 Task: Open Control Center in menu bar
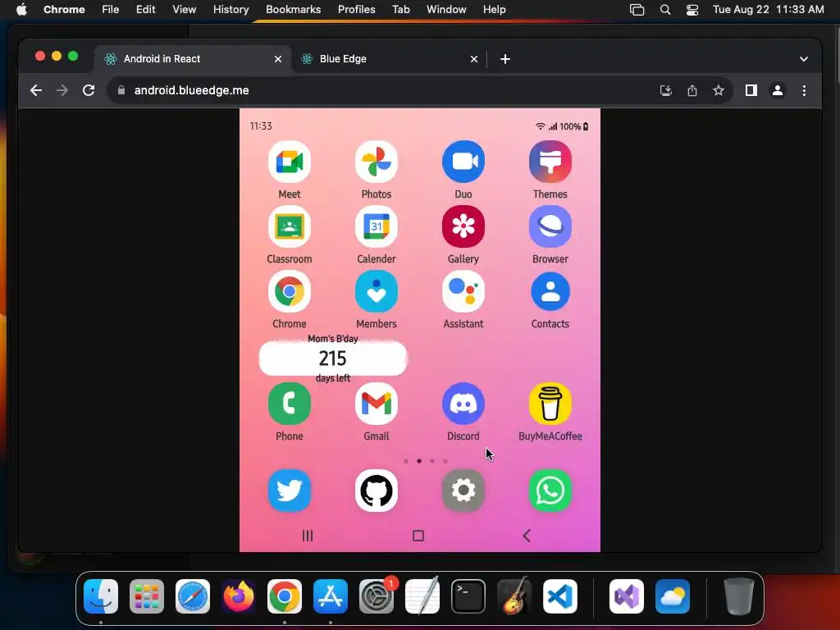692,9
